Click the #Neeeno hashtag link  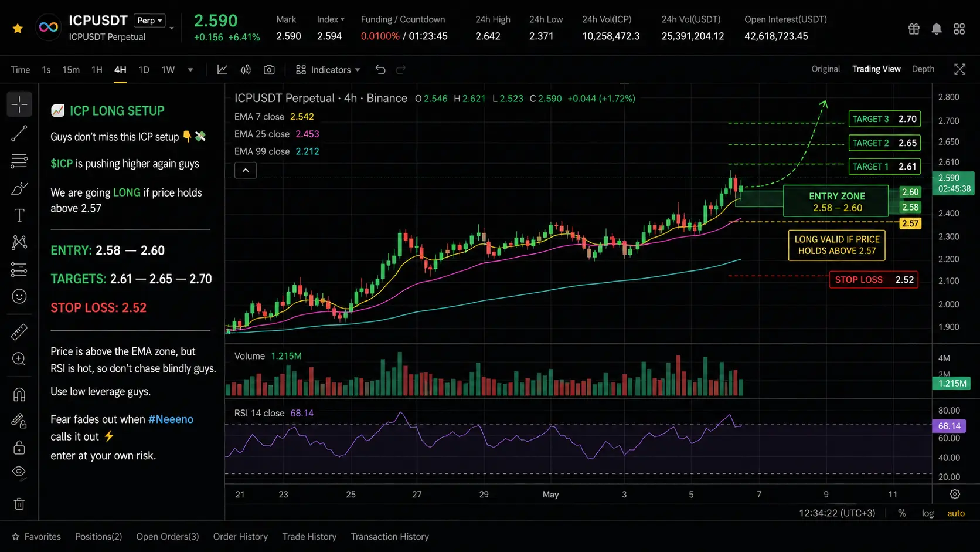(171, 419)
